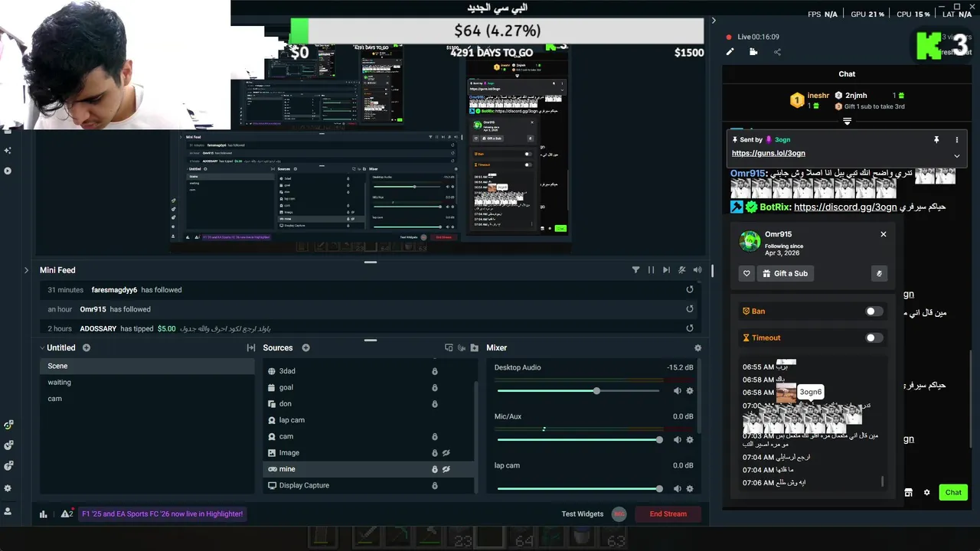The width and height of the screenshot is (980, 551).
Task: Open the performance stats chart icon
Action: click(x=44, y=514)
